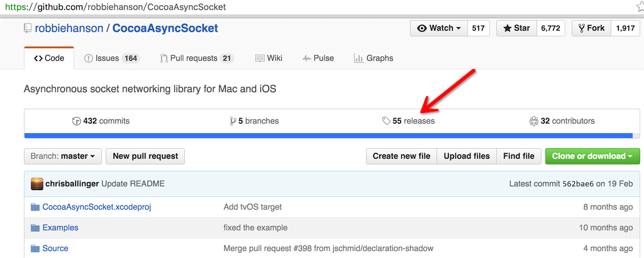Click the Examples folder icon
Image resolution: width=644 pixels, height=258 pixels.
pos(35,228)
